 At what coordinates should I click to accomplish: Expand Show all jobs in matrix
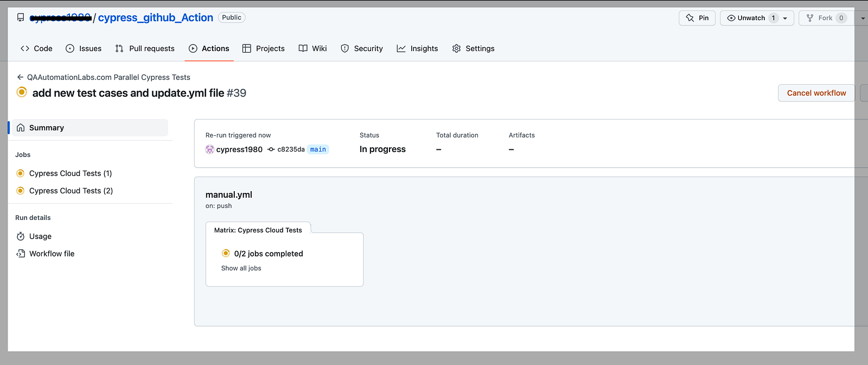pyautogui.click(x=241, y=268)
